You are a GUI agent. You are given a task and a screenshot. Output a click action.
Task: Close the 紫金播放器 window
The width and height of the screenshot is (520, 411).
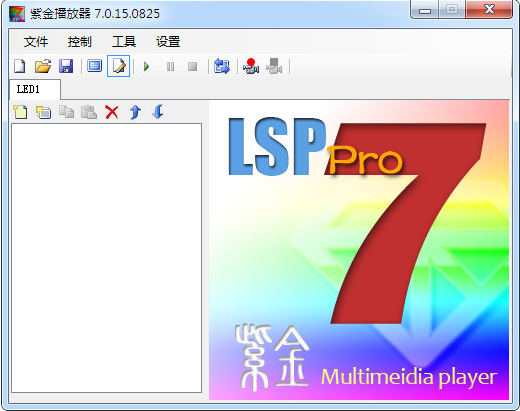[x=489, y=9]
